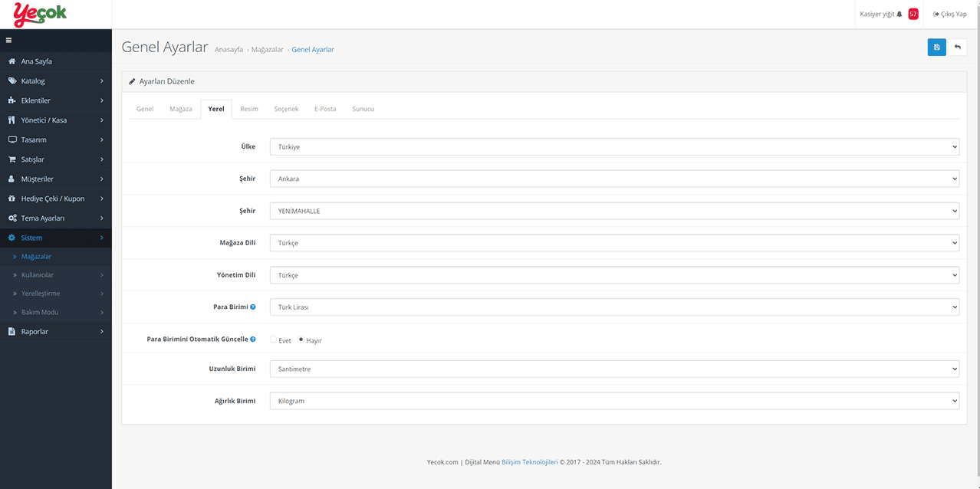Switch to the E-Posta tab
Viewport: 980px width, 489px height.
[325, 109]
